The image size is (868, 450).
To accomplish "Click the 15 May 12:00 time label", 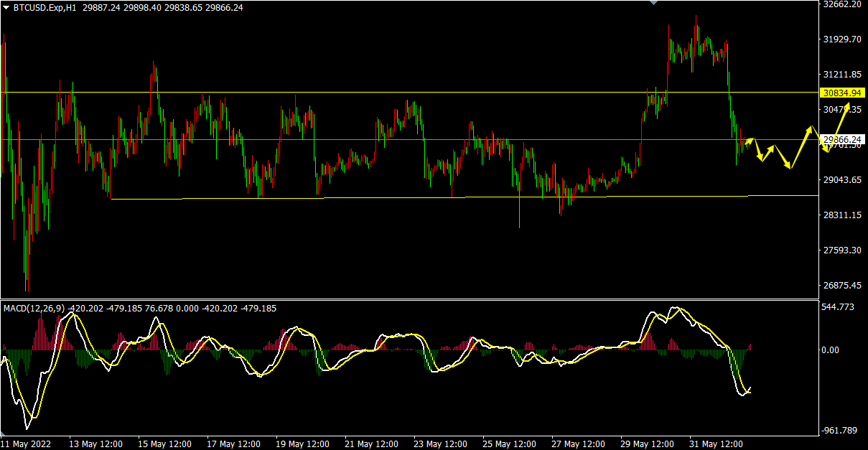I will (x=165, y=444).
